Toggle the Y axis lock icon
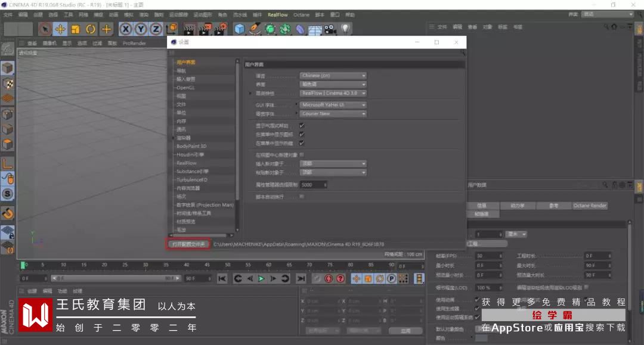The height and width of the screenshot is (345, 644). point(141,29)
